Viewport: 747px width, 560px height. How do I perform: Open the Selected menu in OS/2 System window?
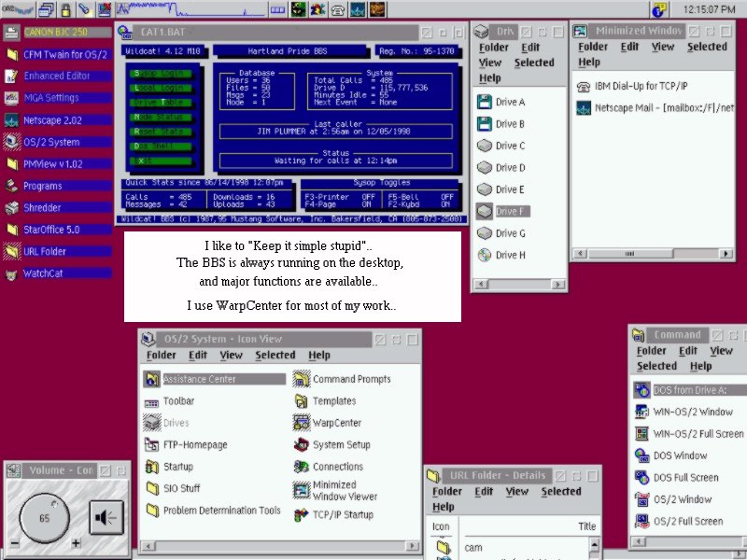click(x=275, y=356)
